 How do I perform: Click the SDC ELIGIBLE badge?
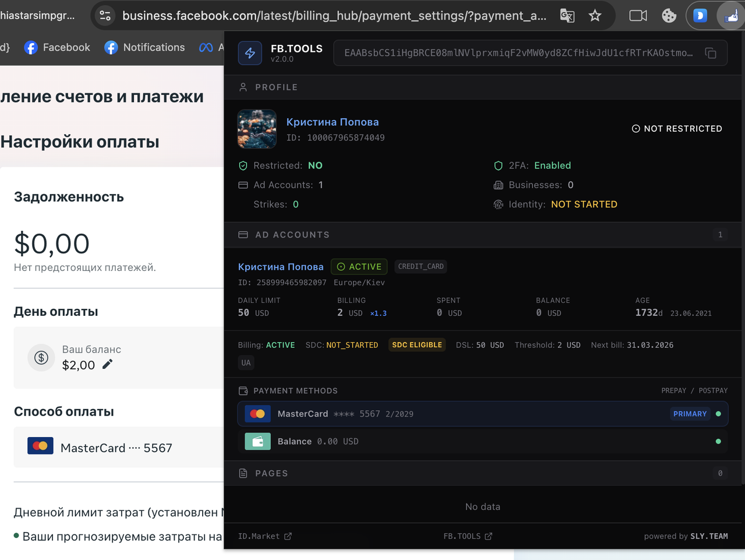(x=417, y=345)
